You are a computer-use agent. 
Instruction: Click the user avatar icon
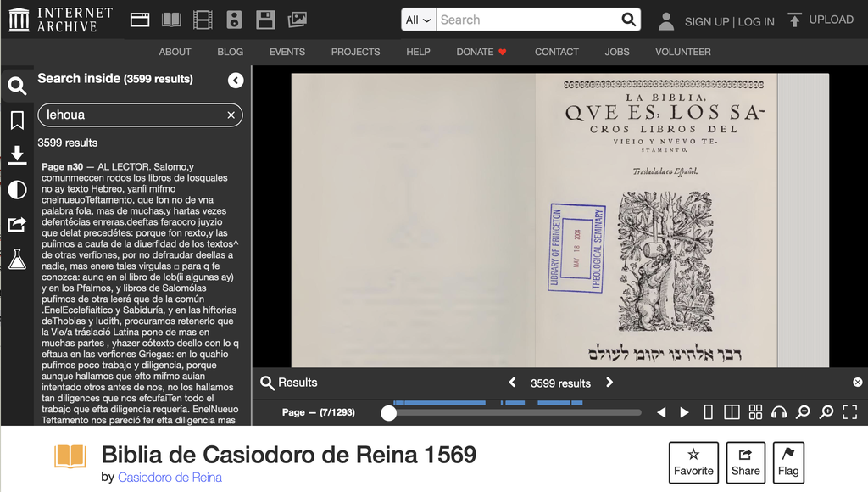(666, 21)
